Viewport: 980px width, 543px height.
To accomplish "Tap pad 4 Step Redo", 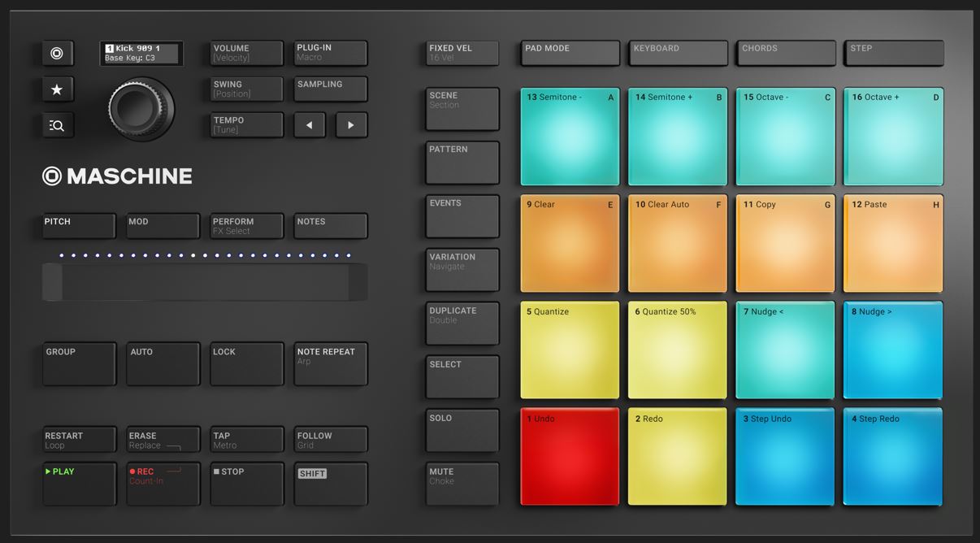I will point(895,457).
